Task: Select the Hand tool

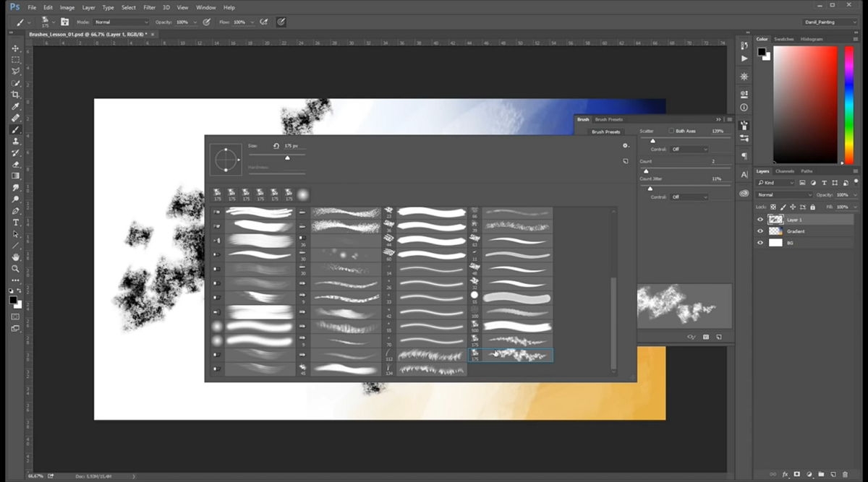Action: [15, 257]
